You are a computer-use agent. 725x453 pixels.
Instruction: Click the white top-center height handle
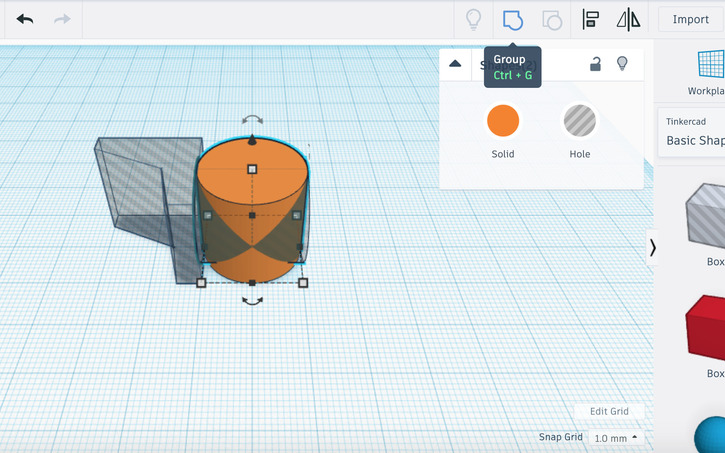click(252, 169)
